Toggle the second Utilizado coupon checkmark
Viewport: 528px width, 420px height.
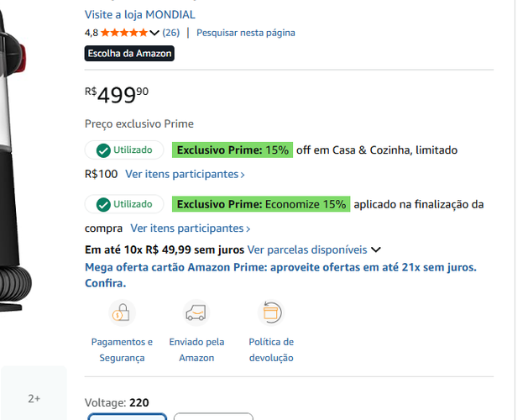tap(104, 204)
